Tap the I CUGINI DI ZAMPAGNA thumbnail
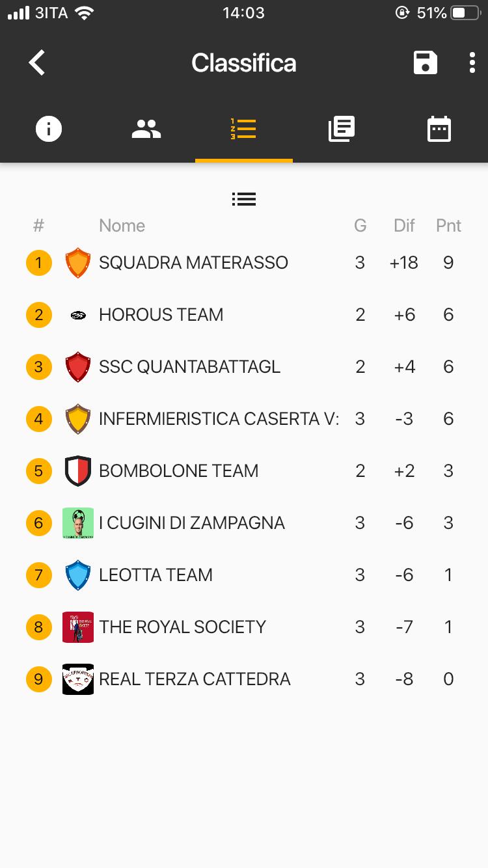The height and width of the screenshot is (868, 488). pyautogui.click(x=78, y=523)
